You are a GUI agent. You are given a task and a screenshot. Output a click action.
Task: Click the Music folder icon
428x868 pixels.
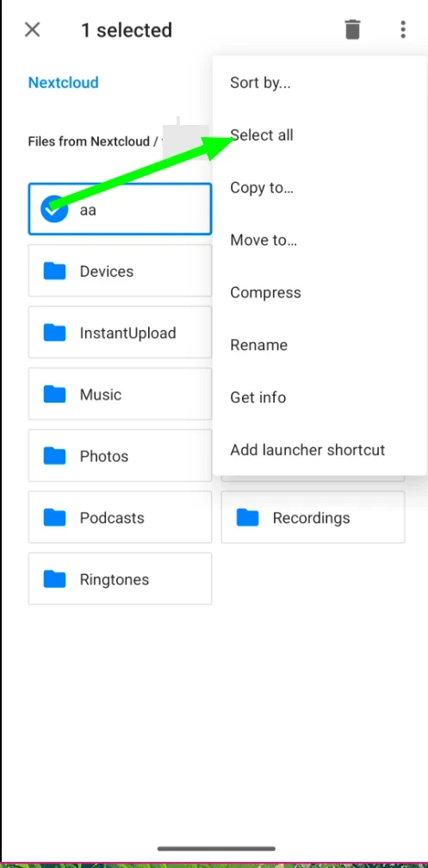click(55, 394)
